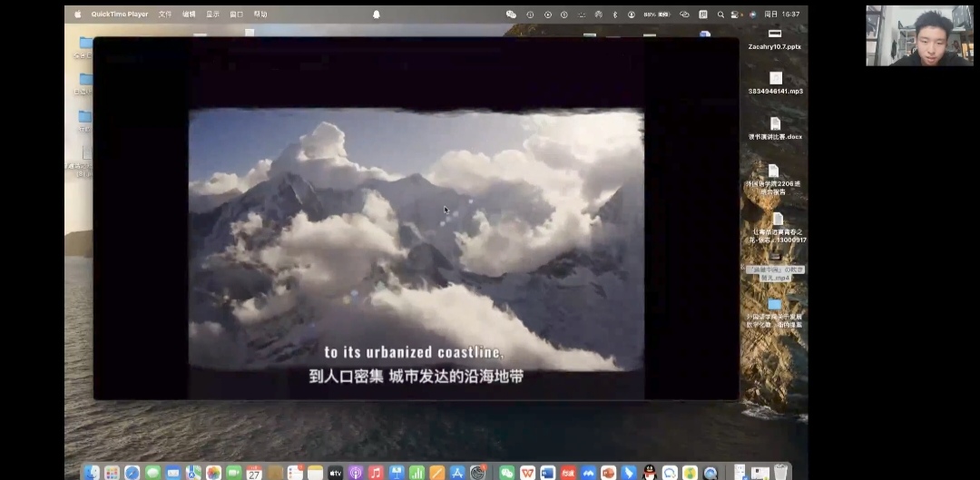Click WeChat status icon in menu bar
The image size is (980, 480).
[x=511, y=15]
